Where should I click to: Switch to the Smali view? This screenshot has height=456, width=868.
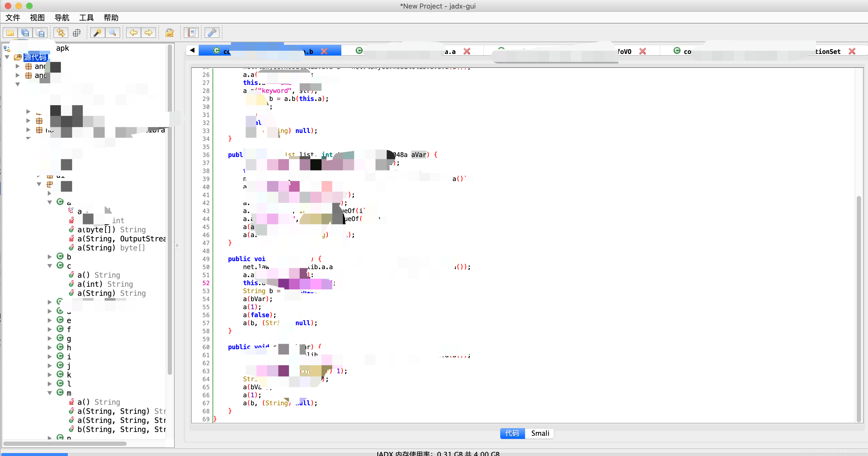coord(540,433)
